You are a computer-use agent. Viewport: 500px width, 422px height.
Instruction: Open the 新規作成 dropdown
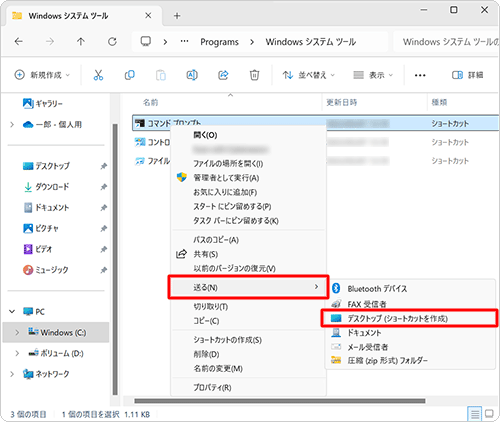(42, 75)
